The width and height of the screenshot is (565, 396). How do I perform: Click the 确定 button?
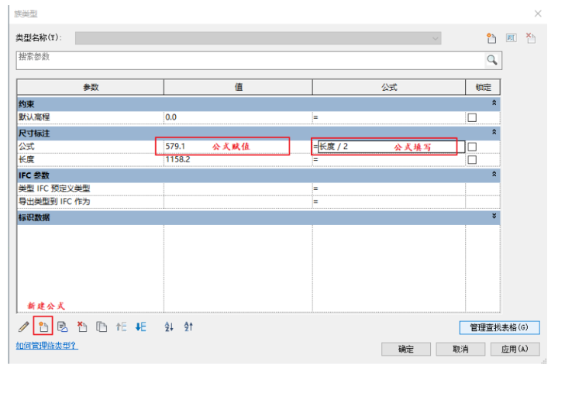click(406, 349)
